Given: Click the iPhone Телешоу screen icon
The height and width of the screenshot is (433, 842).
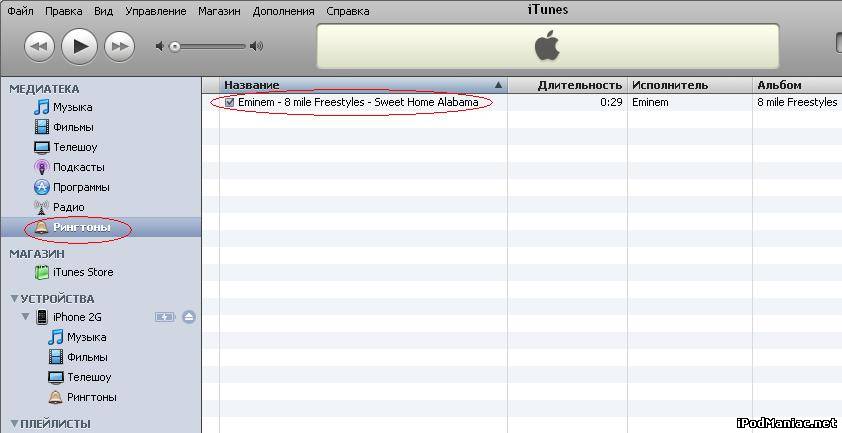Looking at the screenshot, I should pos(56,377).
